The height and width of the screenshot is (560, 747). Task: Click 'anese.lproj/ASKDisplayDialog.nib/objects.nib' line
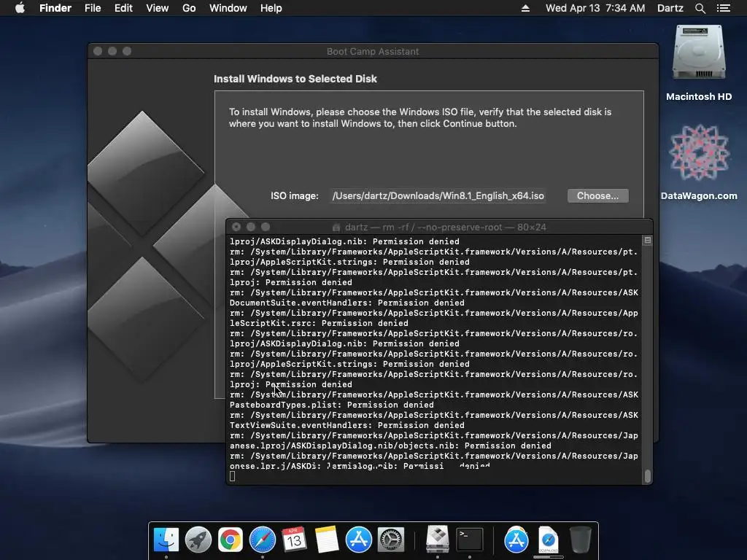[x=390, y=446]
